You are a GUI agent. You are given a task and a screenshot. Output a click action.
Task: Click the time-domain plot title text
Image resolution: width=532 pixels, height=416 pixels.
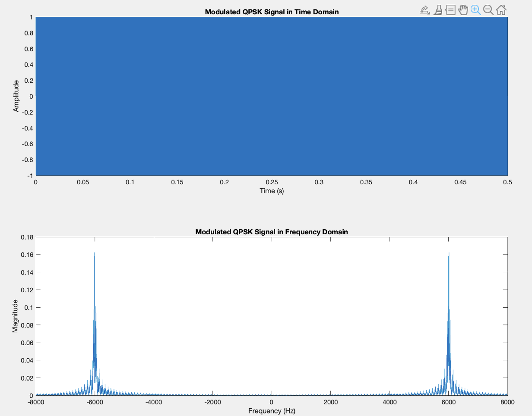pos(272,12)
